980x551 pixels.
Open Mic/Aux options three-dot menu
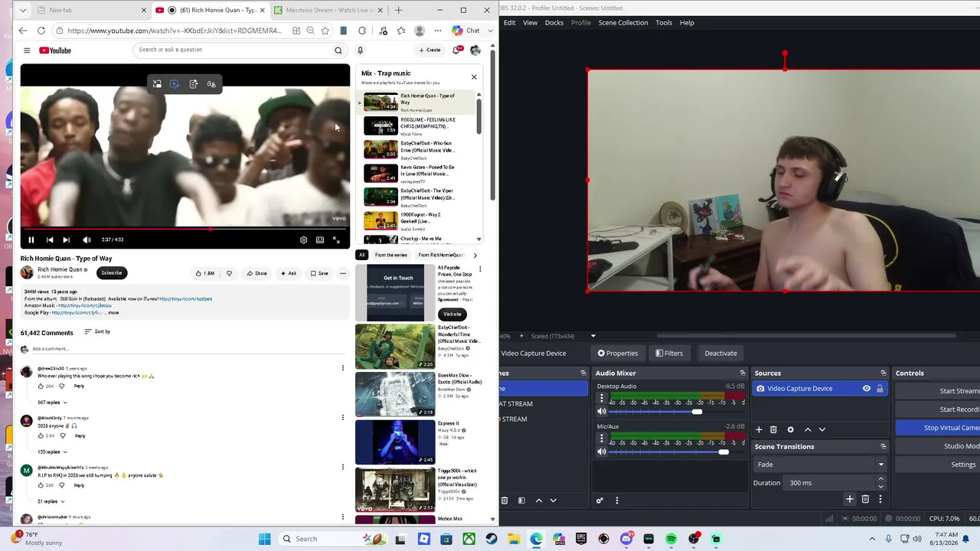pos(602,439)
